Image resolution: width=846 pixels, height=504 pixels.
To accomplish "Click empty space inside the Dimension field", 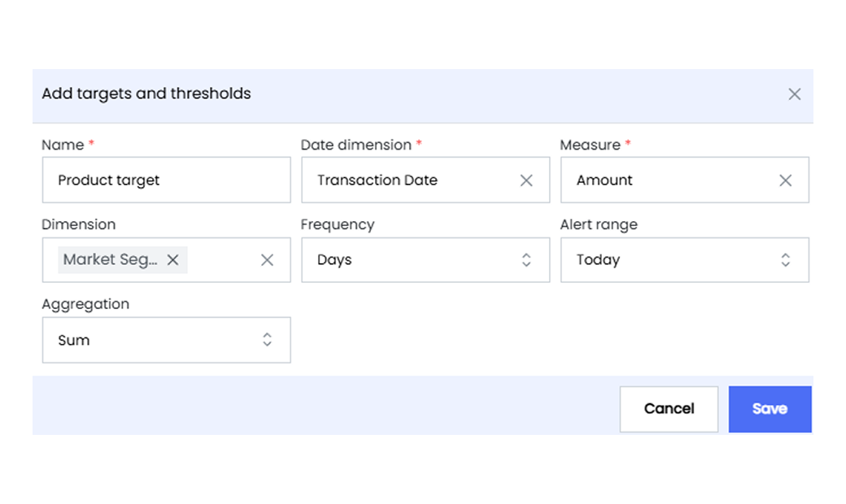I will (222, 260).
